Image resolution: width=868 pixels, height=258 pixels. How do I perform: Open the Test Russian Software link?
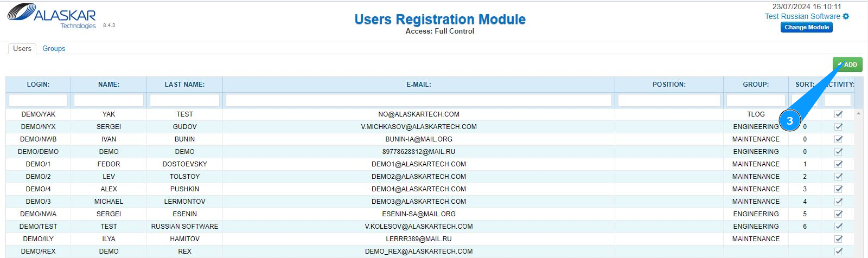(802, 16)
